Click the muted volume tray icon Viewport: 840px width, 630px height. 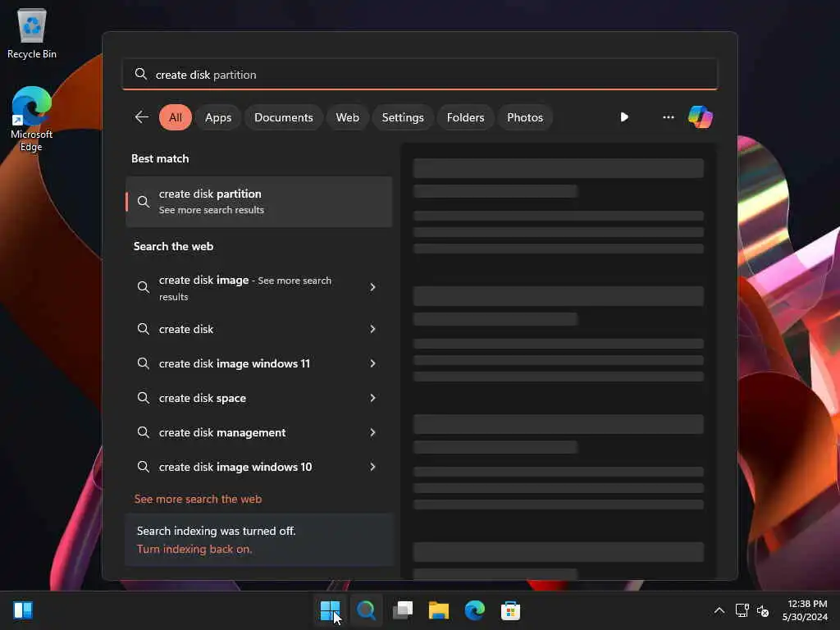[x=763, y=610]
